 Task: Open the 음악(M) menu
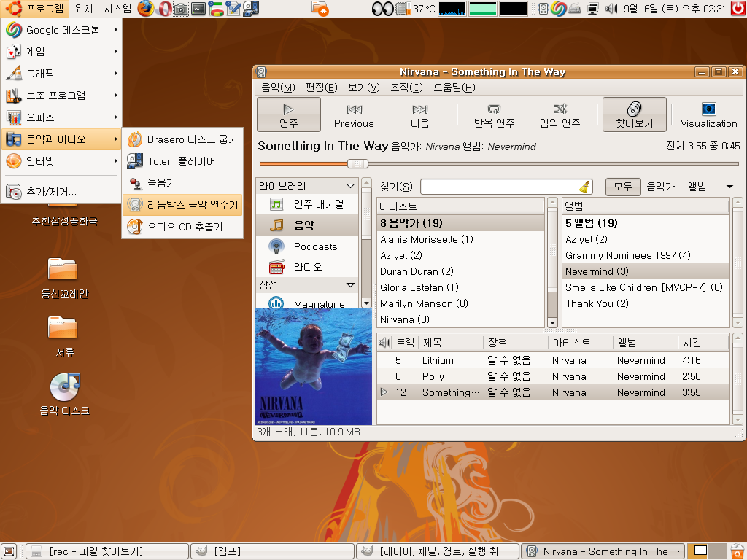click(278, 87)
